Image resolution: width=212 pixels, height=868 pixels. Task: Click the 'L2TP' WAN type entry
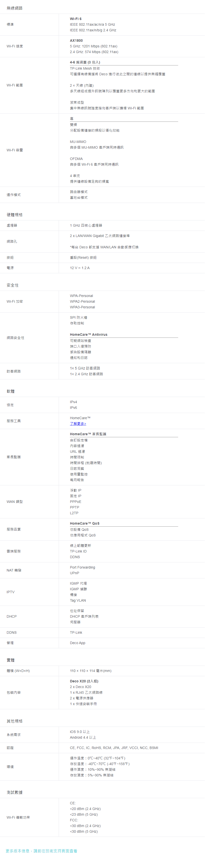tap(74, 513)
